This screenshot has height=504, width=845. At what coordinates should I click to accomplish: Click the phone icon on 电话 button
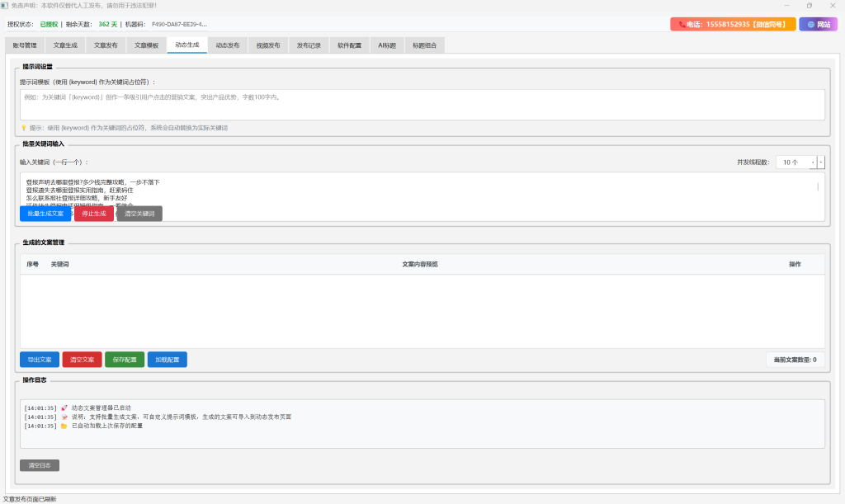point(682,25)
